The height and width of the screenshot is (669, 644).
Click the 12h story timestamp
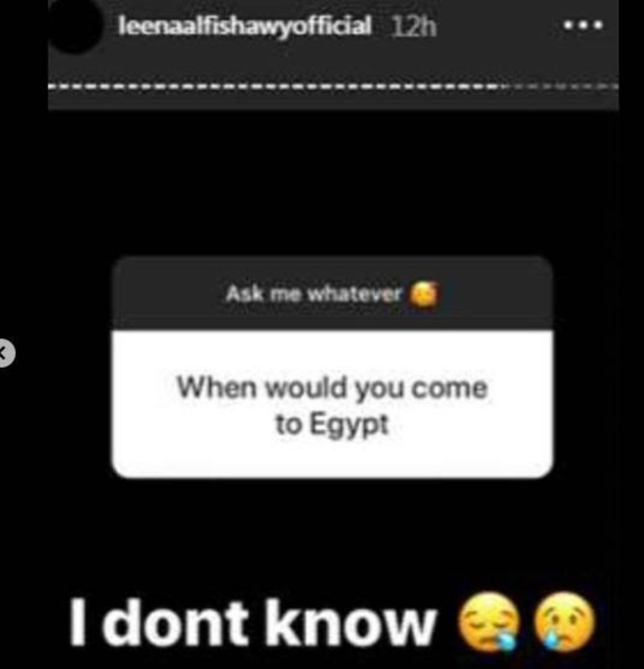pos(413,26)
